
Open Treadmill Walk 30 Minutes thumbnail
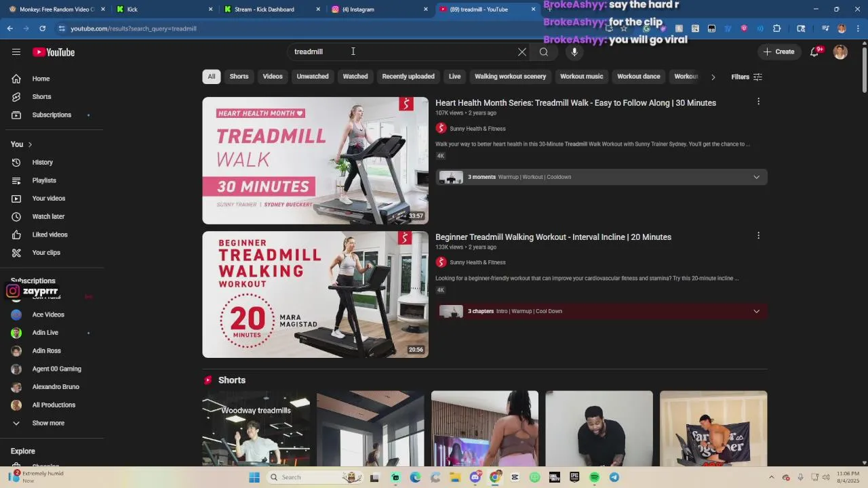click(x=315, y=161)
